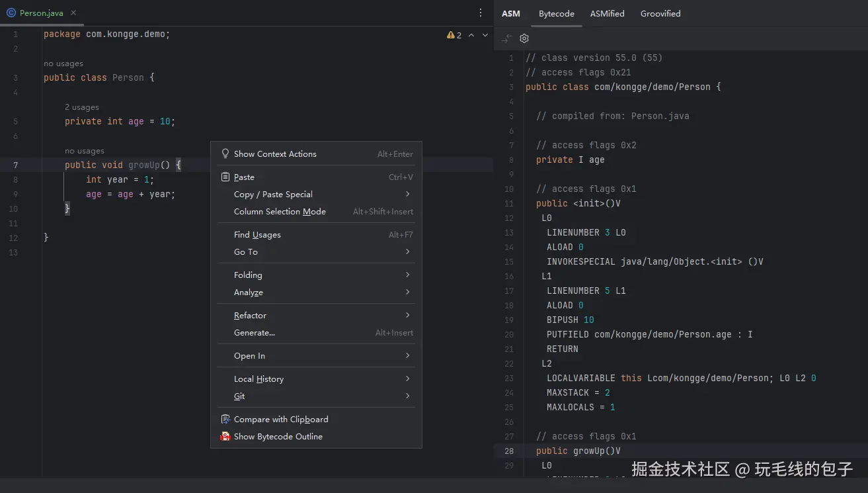
Task: Close the Person.java editor tab
Action: tap(73, 13)
